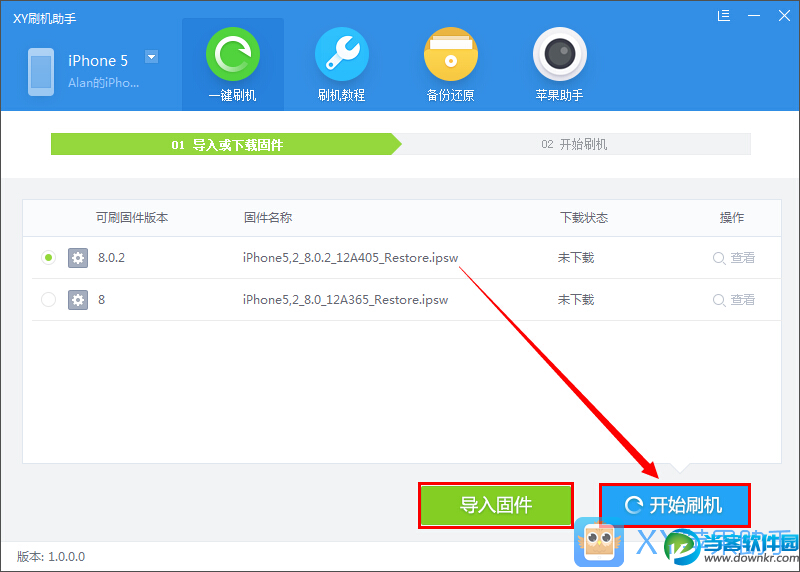Screen dimensions: 800x572
Task: Click the 导入固件 import firmware button
Action: tap(496, 505)
